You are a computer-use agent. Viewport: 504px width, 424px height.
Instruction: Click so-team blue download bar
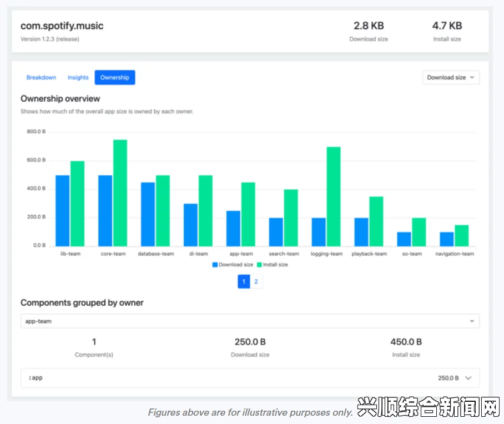[404, 239]
